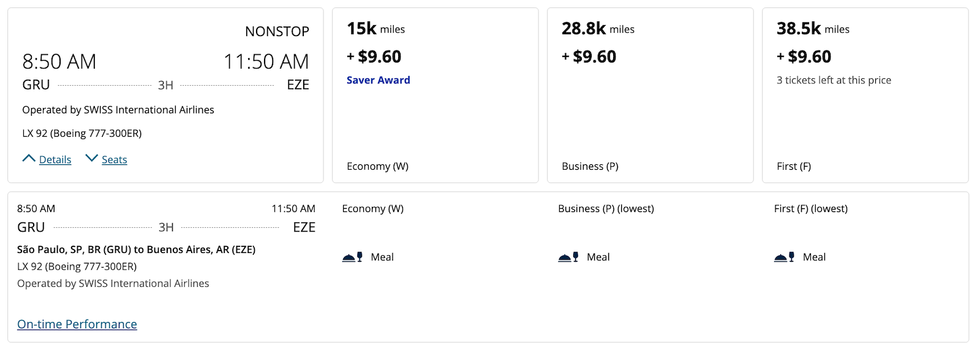The width and height of the screenshot is (980, 351).
Task: Select the 38.5k miles First fare
Action: tap(865, 95)
